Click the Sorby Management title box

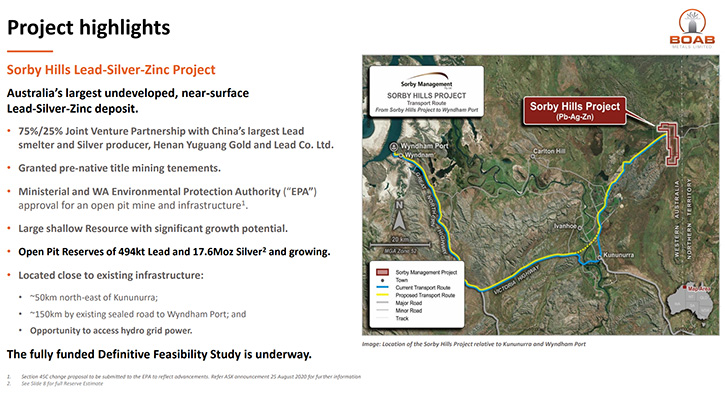(x=426, y=92)
